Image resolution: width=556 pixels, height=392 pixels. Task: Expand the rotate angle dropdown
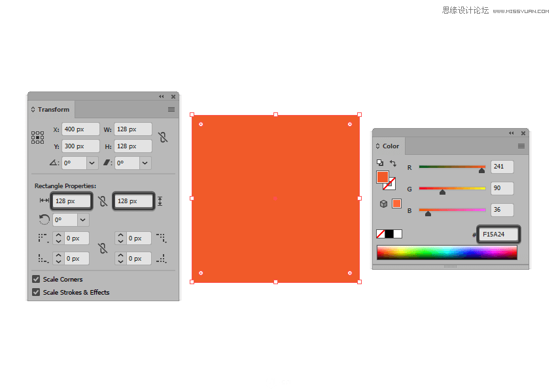(x=92, y=163)
